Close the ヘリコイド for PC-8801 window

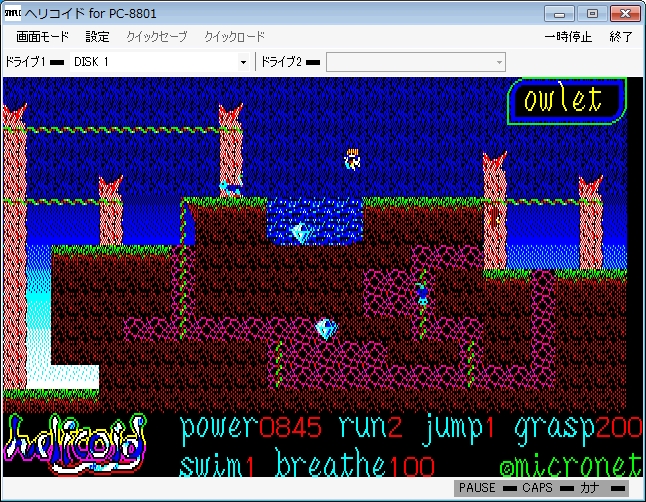(625, 14)
